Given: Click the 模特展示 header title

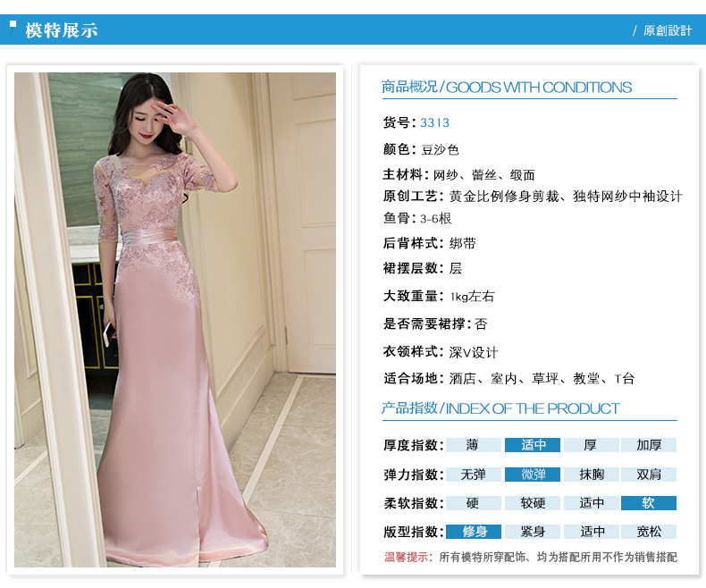Looking at the screenshot, I should [62, 30].
